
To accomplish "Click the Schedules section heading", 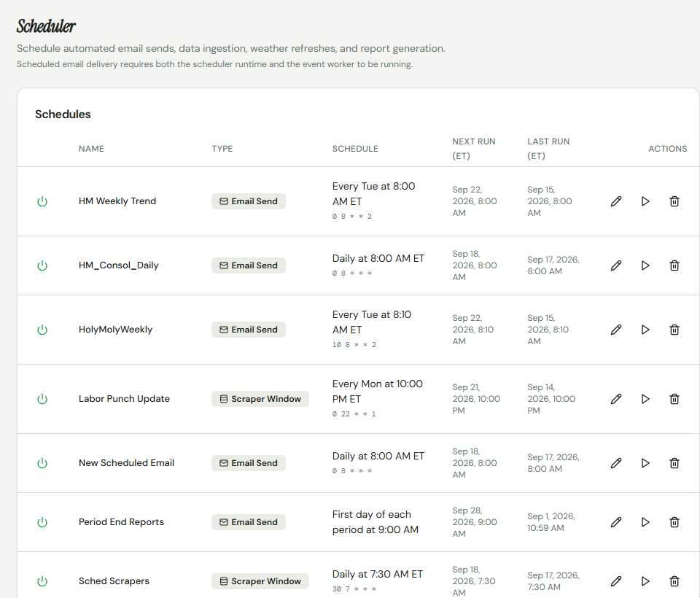I will 63,114.
